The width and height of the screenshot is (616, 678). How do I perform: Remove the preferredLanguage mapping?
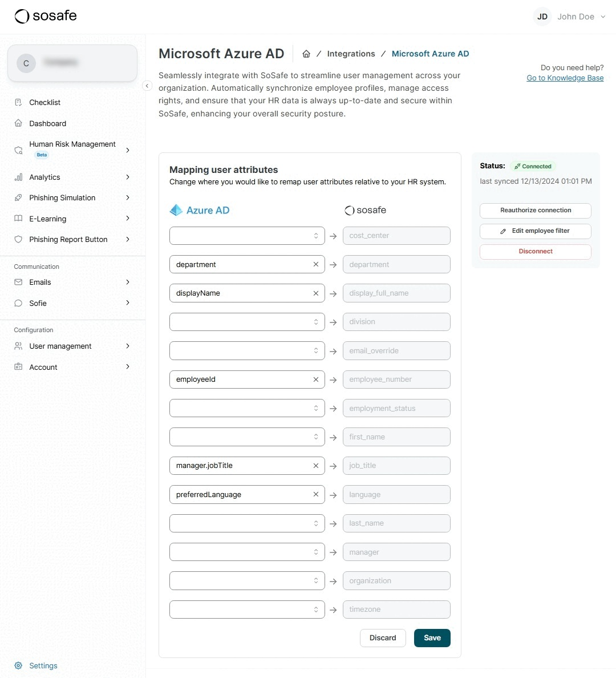coord(316,494)
